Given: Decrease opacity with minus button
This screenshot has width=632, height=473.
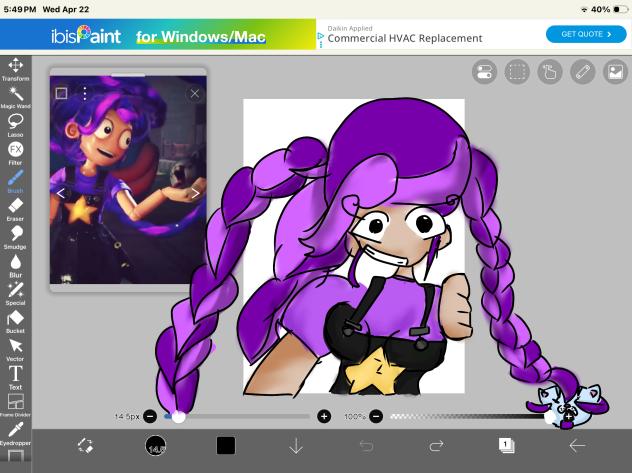Looking at the screenshot, I should [x=376, y=416].
